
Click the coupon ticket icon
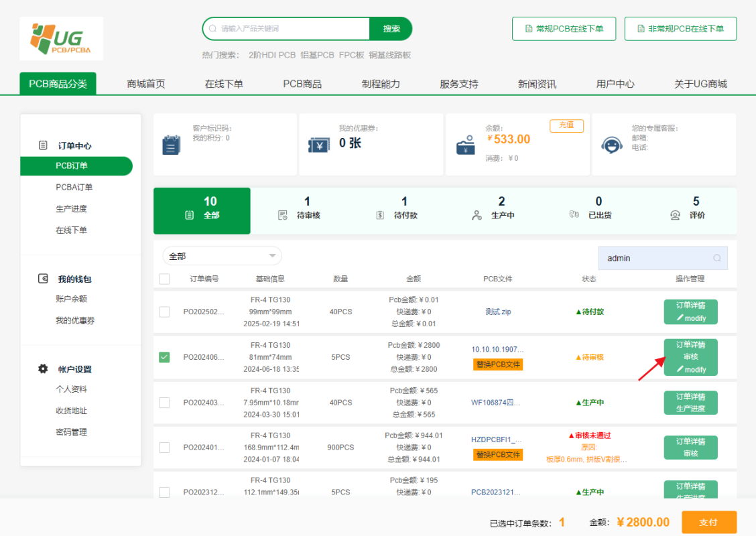(x=319, y=145)
